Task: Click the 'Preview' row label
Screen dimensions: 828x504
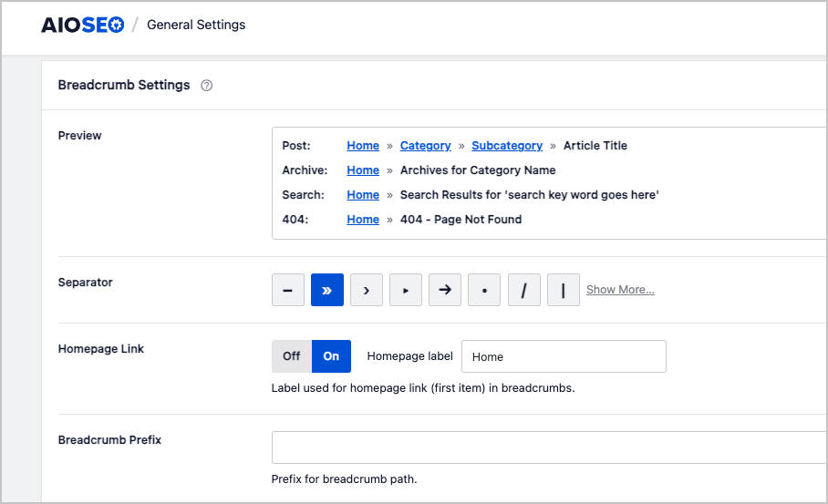Action: [x=79, y=136]
